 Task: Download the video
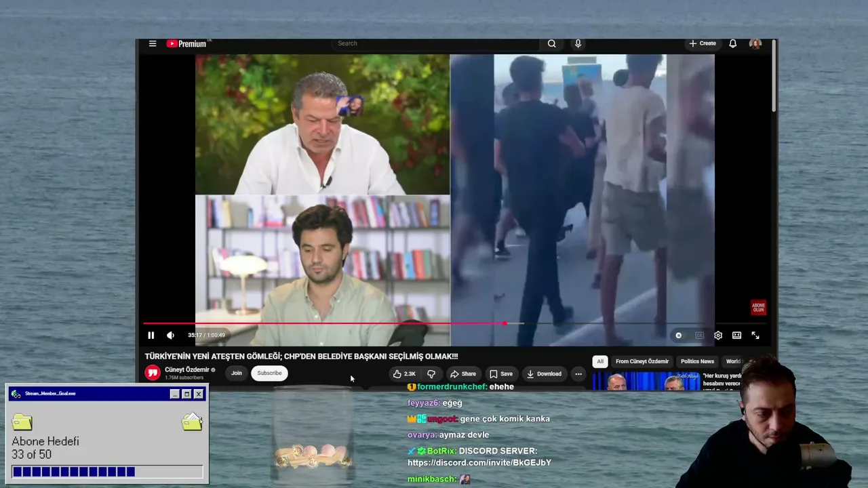(544, 373)
